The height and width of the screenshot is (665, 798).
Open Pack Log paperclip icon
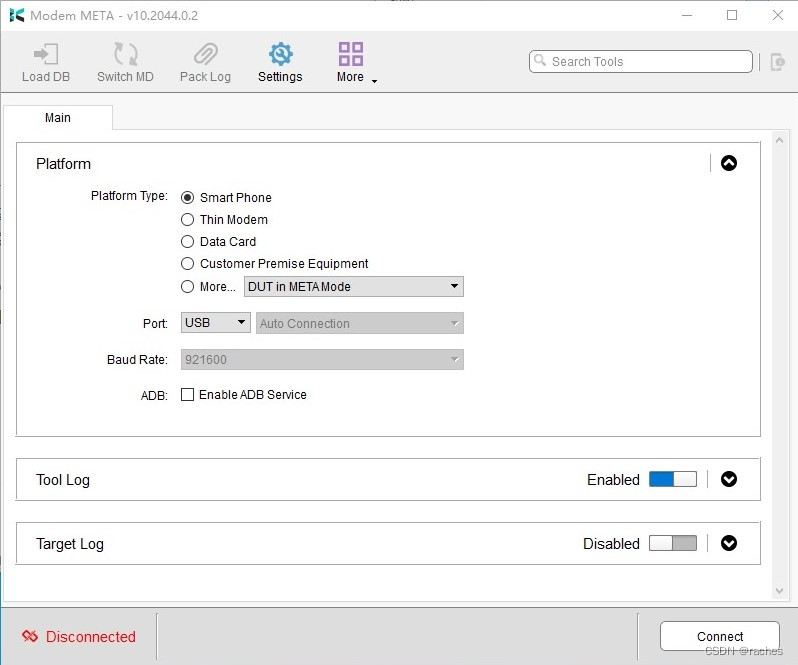click(x=206, y=54)
